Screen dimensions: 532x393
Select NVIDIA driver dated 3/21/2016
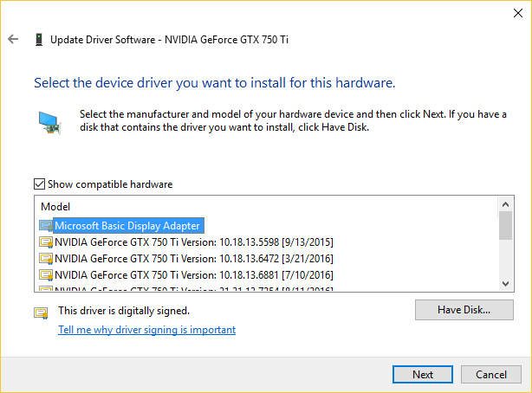(194, 258)
